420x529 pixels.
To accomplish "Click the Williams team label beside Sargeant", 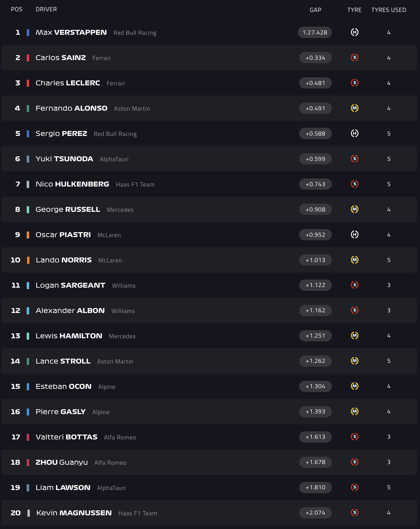I will pyautogui.click(x=124, y=286).
